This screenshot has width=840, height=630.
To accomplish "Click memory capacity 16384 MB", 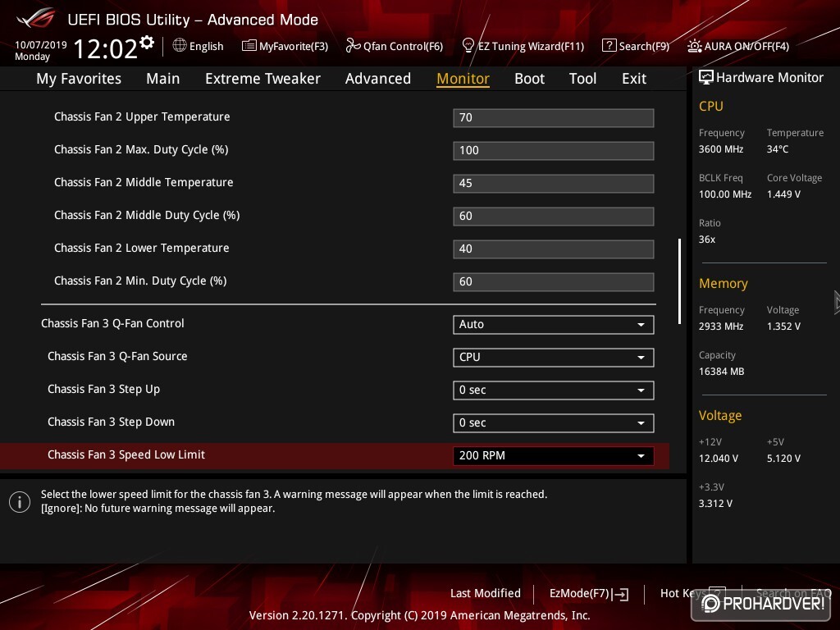I will coord(721,372).
